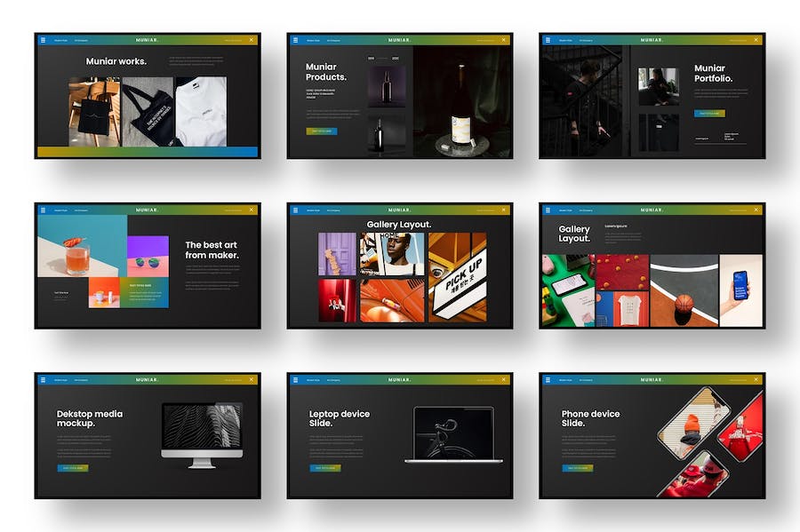
Task: Select the white t-shirt photo
Action: pyautogui.click(x=200, y=111)
